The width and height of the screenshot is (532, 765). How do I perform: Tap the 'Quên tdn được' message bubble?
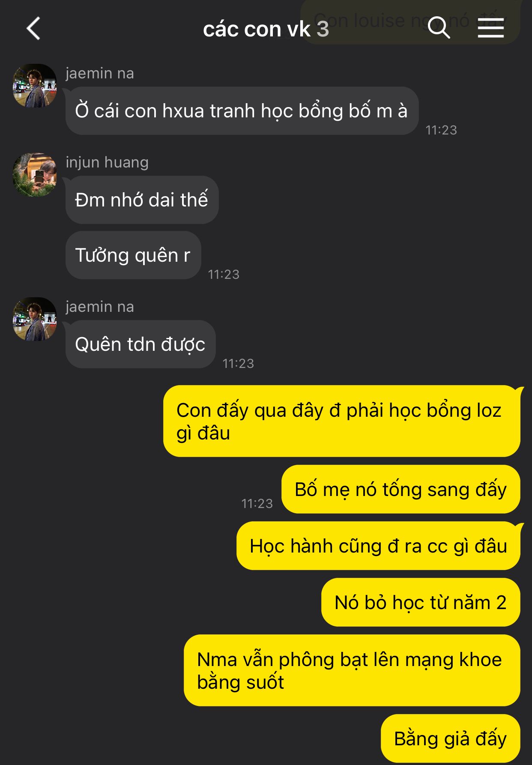140,344
